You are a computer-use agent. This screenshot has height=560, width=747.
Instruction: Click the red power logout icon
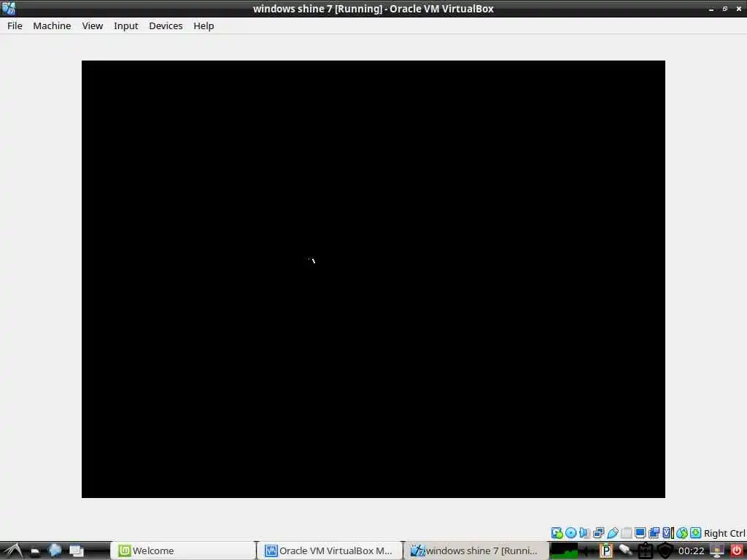click(737, 551)
